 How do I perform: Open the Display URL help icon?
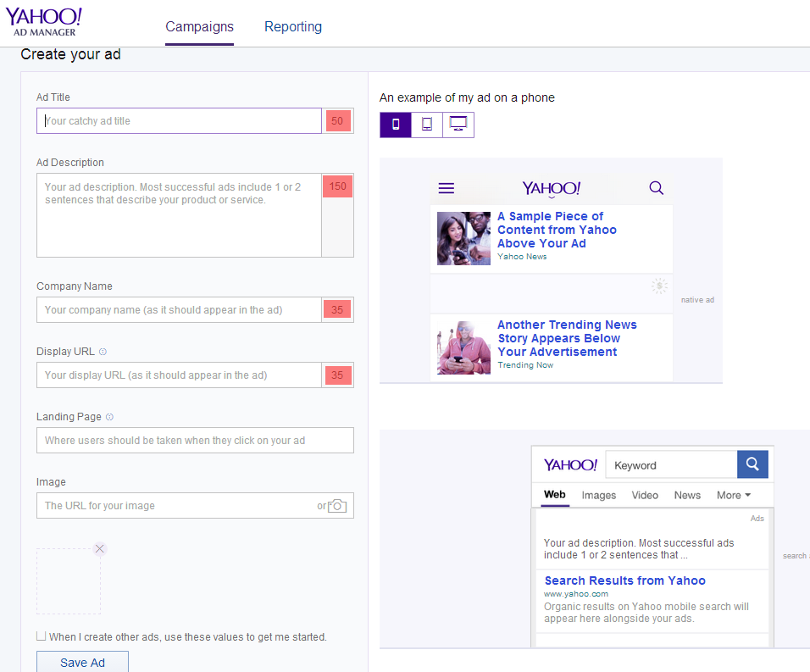(103, 352)
